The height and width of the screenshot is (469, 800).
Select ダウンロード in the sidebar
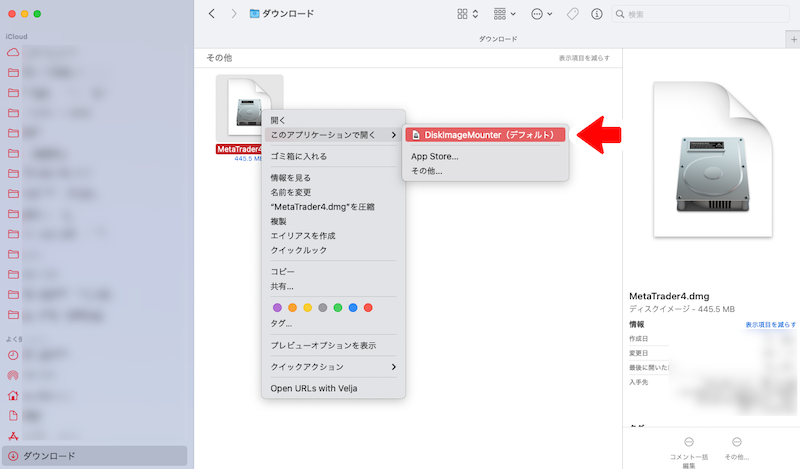(x=94, y=456)
